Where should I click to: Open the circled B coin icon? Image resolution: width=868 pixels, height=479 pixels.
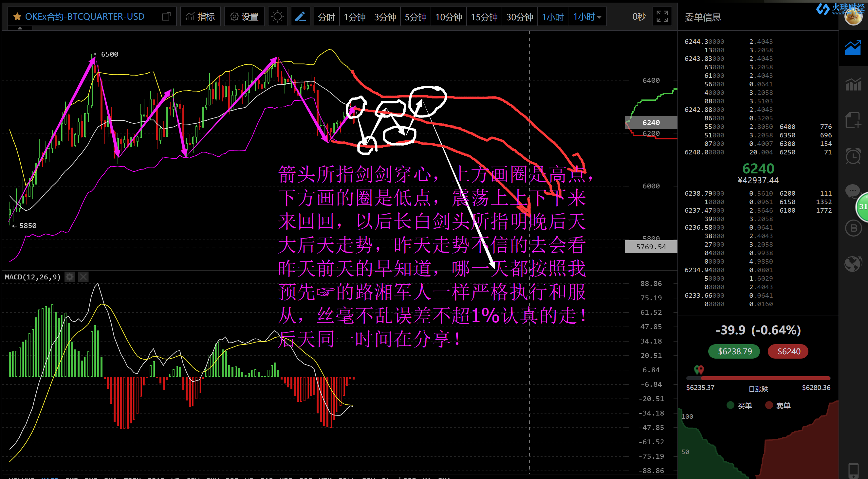tap(853, 228)
